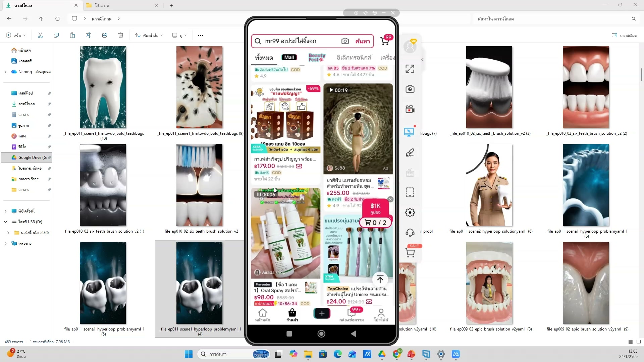Open emulator settings hexagon gear icon
The image size is (644, 362).
410,213
